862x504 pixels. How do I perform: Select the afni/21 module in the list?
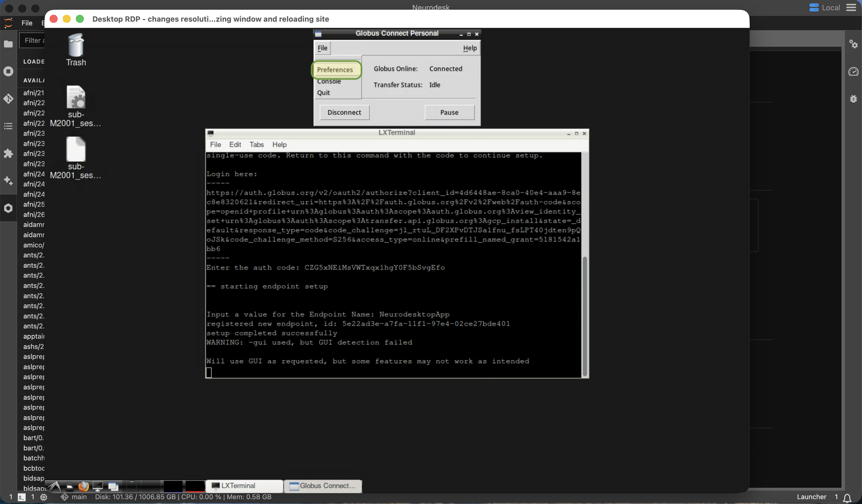coord(34,93)
